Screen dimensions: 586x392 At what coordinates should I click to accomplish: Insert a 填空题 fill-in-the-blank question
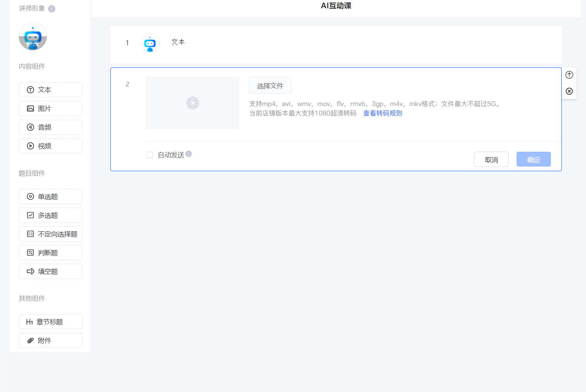[50, 271]
